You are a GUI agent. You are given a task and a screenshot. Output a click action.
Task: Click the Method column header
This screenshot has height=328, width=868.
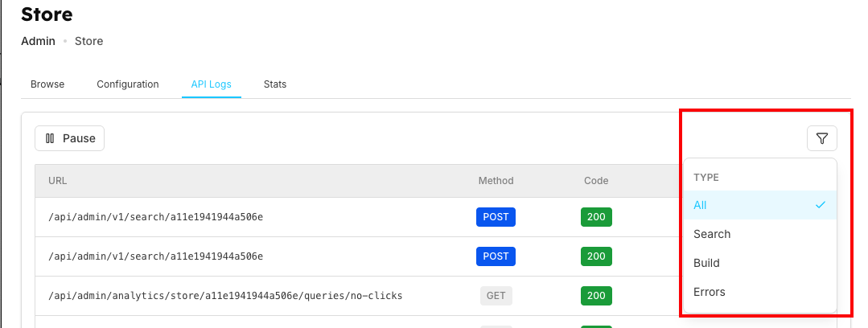click(496, 181)
